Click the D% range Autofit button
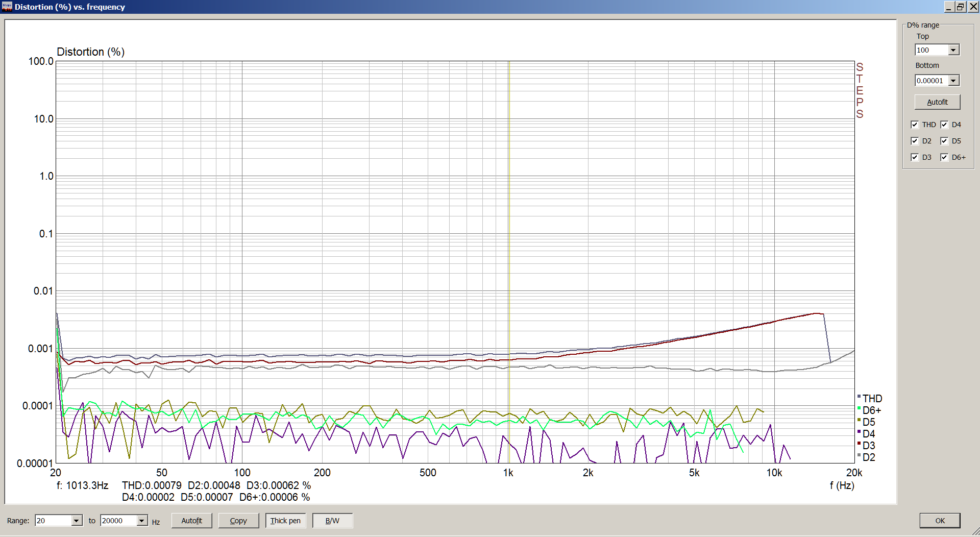This screenshot has height=537, width=980. 937,102
